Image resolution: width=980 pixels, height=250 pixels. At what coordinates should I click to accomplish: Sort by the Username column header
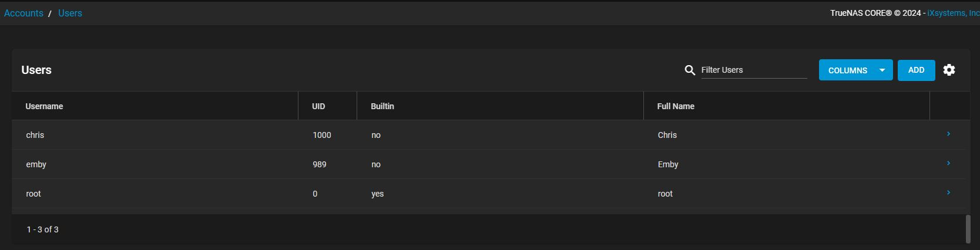click(44, 106)
